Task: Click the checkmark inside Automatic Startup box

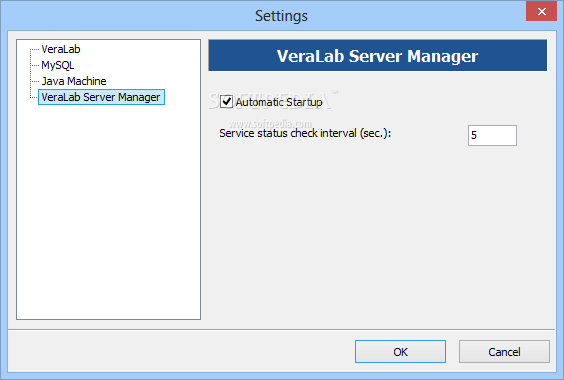Action: [227, 101]
